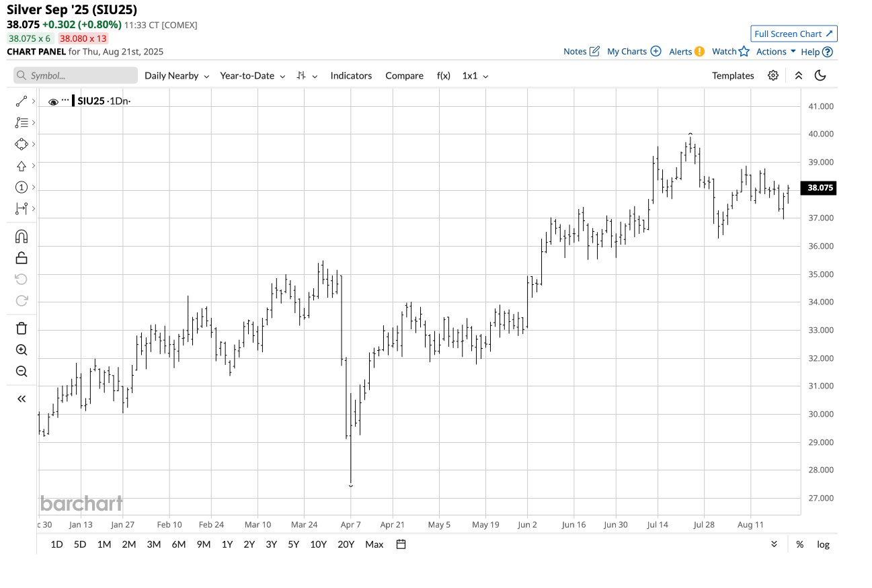
Task: Select the Max time range tab
Action: (374, 544)
